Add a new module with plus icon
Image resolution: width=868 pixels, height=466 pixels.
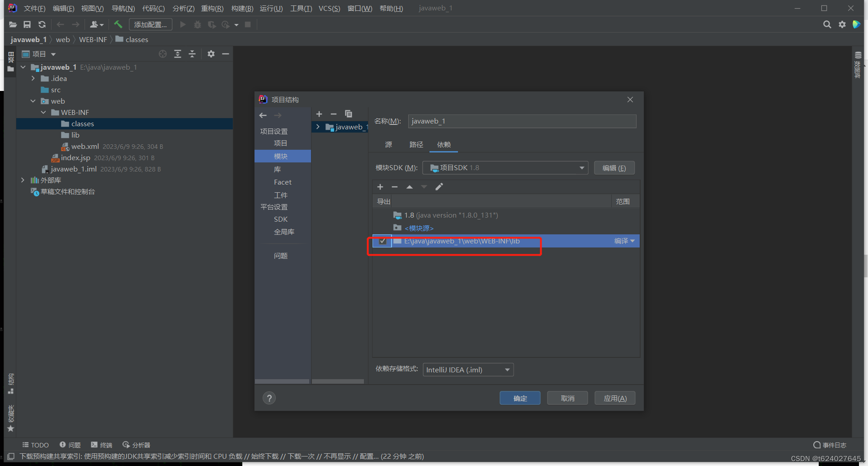(x=319, y=114)
